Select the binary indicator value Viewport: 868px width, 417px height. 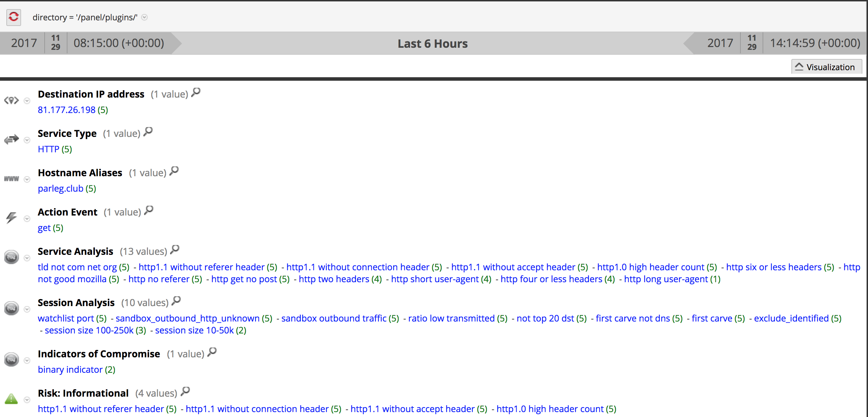click(70, 370)
